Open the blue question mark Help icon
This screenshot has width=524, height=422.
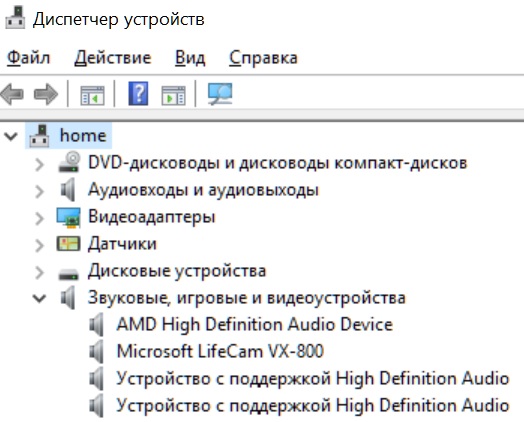[138, 93]
